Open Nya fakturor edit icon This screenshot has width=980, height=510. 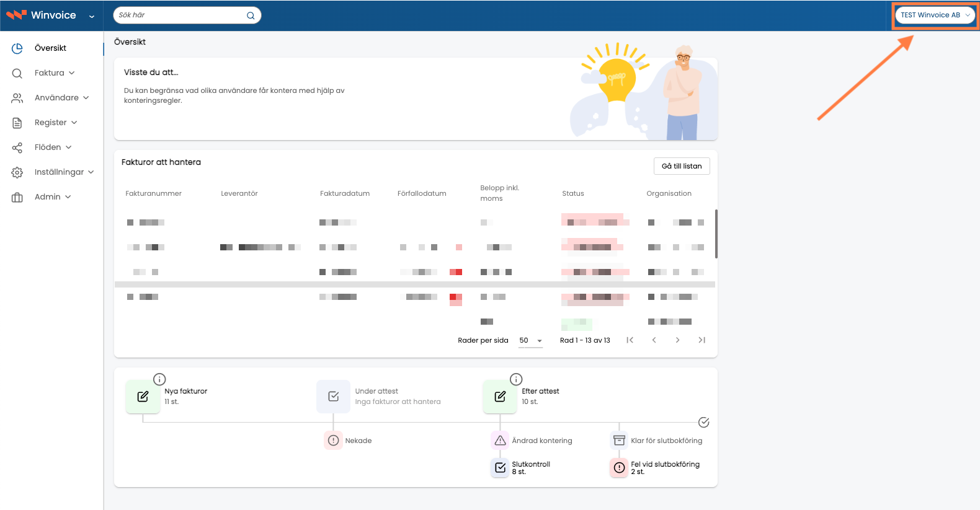143,397
